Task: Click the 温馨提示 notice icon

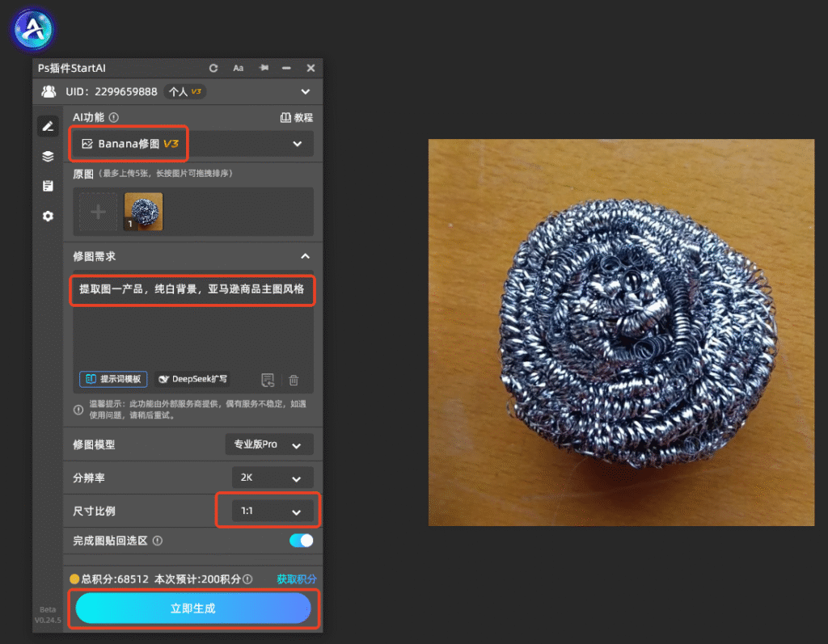Action: pos(78,410)
